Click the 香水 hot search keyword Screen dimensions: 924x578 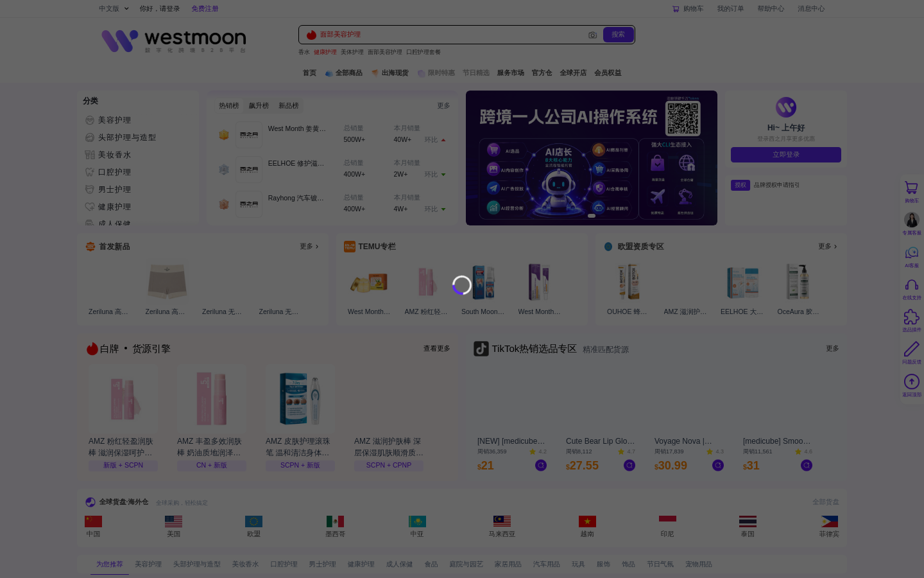pyautogui.click(x=304, y=52)
